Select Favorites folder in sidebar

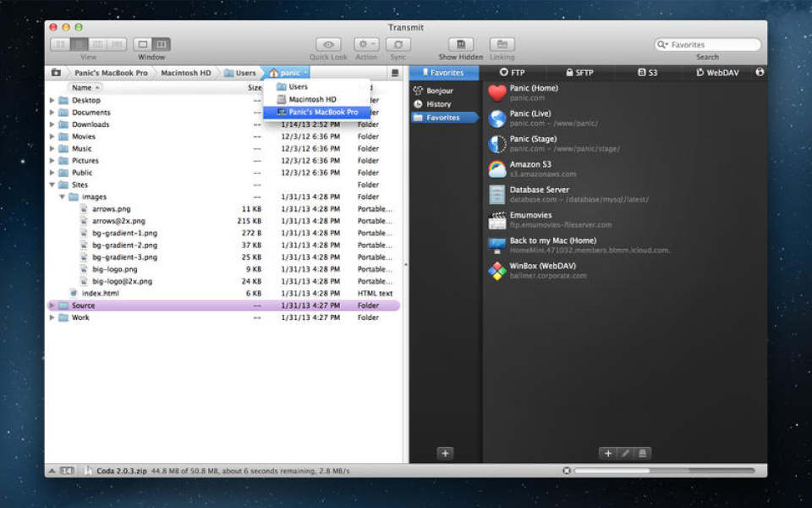point(444,118)
